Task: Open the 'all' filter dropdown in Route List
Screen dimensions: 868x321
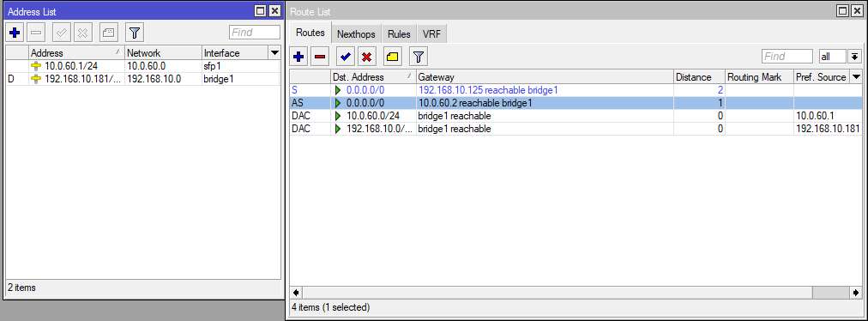Action: [855, 57]
